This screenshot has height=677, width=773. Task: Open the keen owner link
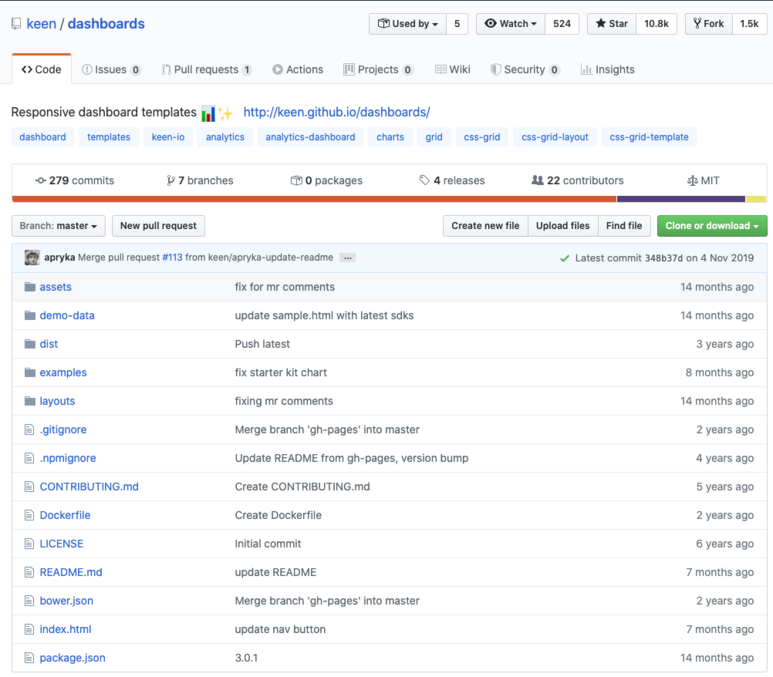[41, 24]
